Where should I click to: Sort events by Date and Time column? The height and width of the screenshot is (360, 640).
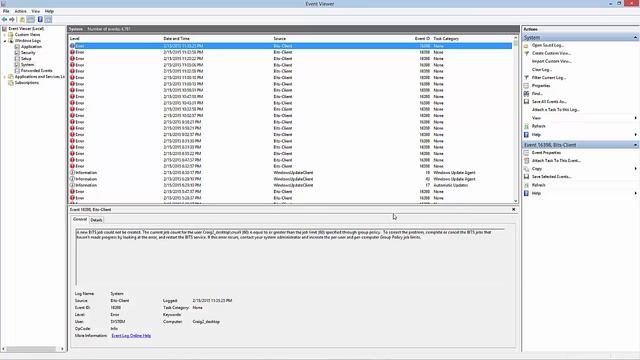point(218,38)
